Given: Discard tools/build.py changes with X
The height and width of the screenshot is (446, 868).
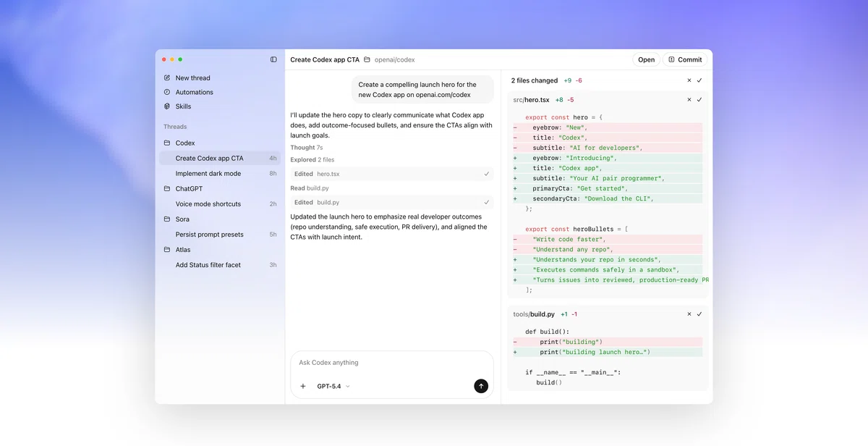Looking at the screenshot, I should tap(689, 314).
